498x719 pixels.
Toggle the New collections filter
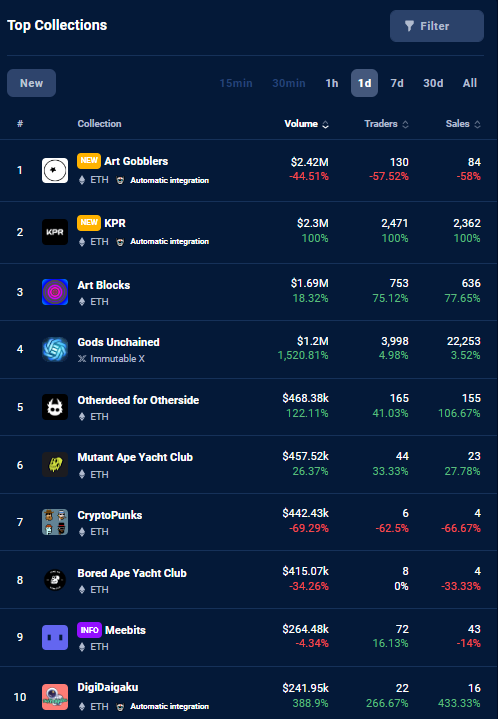click(31, 83)
